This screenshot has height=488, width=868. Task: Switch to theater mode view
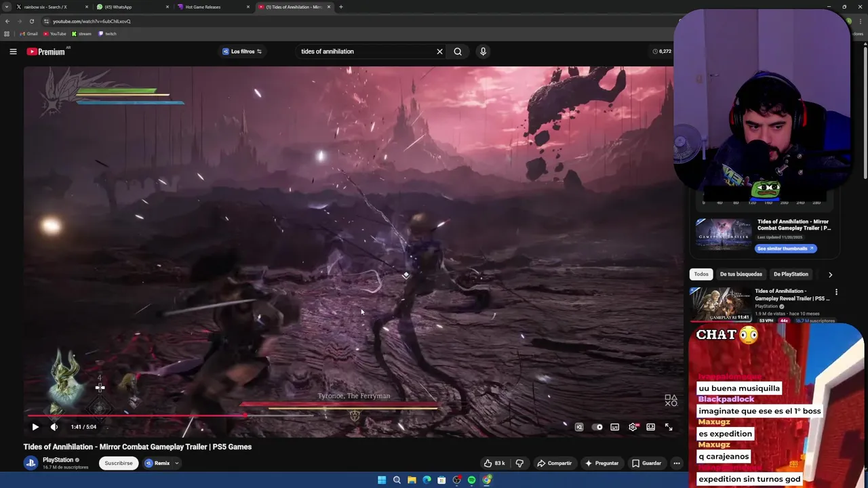[x=650, y=427]
